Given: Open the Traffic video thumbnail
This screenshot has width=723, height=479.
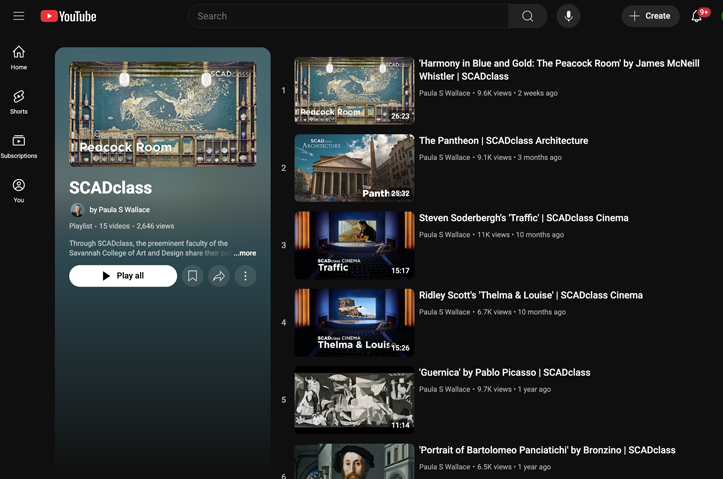Looking at the screenshot, I should tap(354, 245).
